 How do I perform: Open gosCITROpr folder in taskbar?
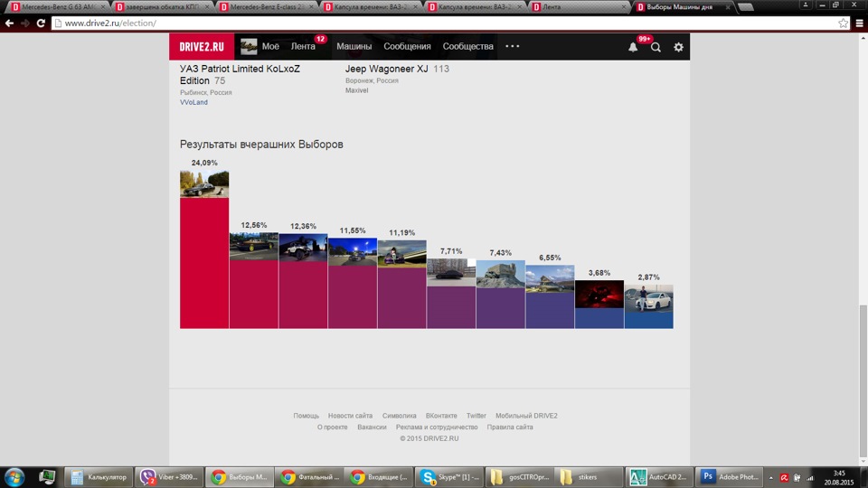pyautogui.click(x=519, y=477)
